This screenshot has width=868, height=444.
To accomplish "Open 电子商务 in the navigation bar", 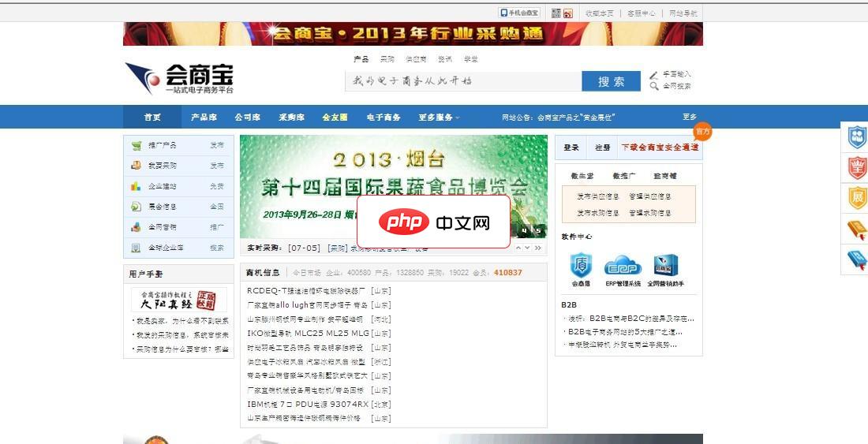I will tap(383, 118).
